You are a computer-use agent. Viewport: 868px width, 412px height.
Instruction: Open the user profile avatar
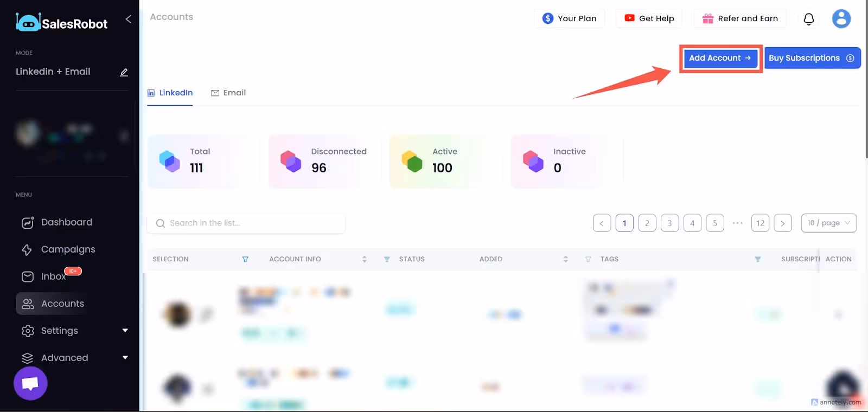tap(841, 19)
